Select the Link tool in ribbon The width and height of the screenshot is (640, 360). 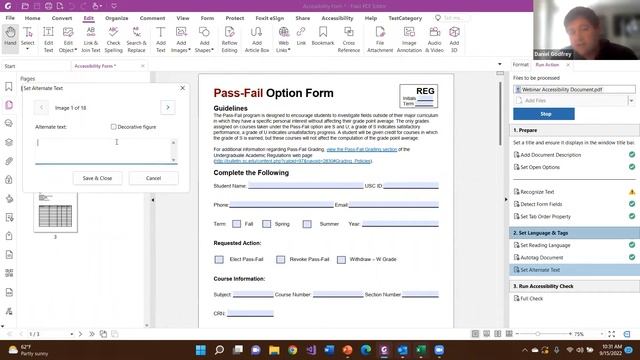(301, 36)
